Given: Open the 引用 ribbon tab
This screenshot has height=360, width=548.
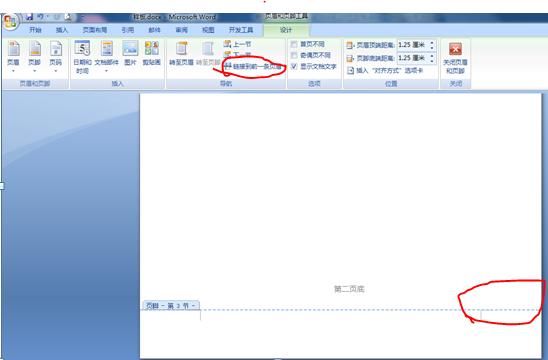Looking at the screenshot, I should pyautogui.click(x=128, y=30).
